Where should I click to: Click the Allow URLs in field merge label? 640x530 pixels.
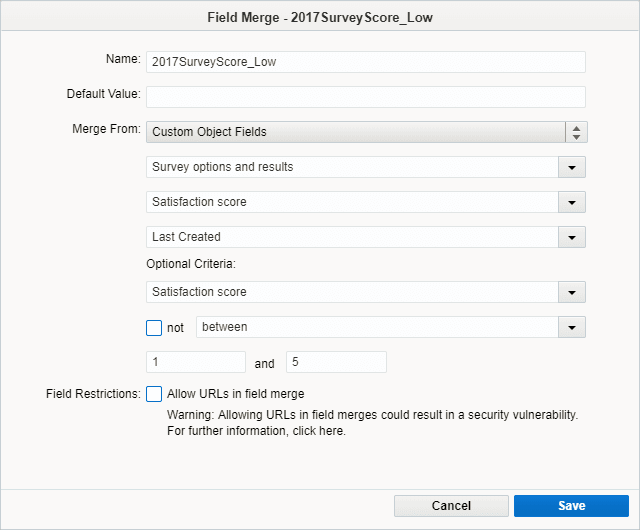(236, 394)
